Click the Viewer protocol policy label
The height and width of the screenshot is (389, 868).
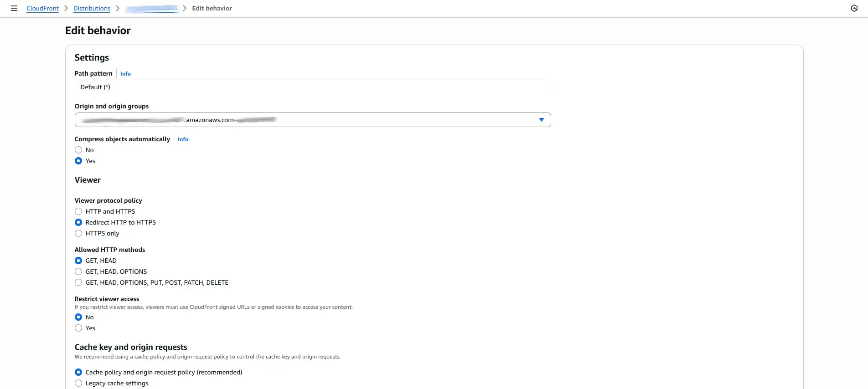click(108, 200)
